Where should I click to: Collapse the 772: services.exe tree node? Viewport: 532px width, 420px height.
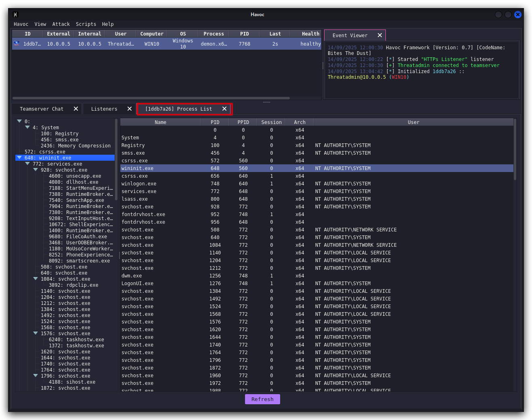coord(27,164)
